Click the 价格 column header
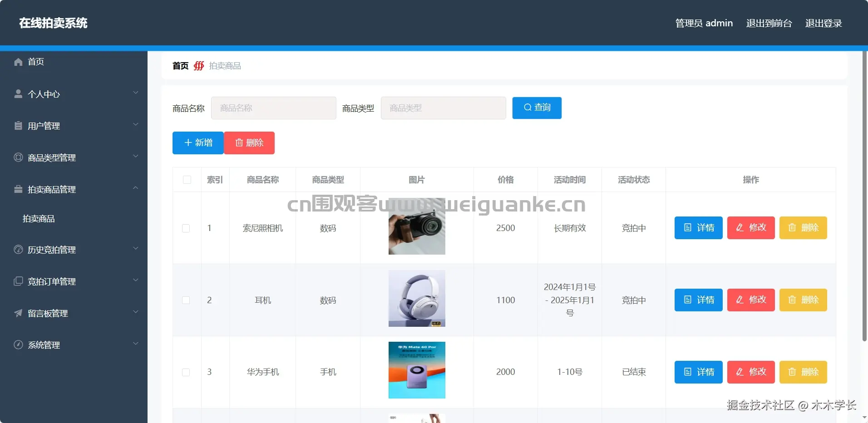The width and height of the screenshot is (868, 423). (506, 180)
